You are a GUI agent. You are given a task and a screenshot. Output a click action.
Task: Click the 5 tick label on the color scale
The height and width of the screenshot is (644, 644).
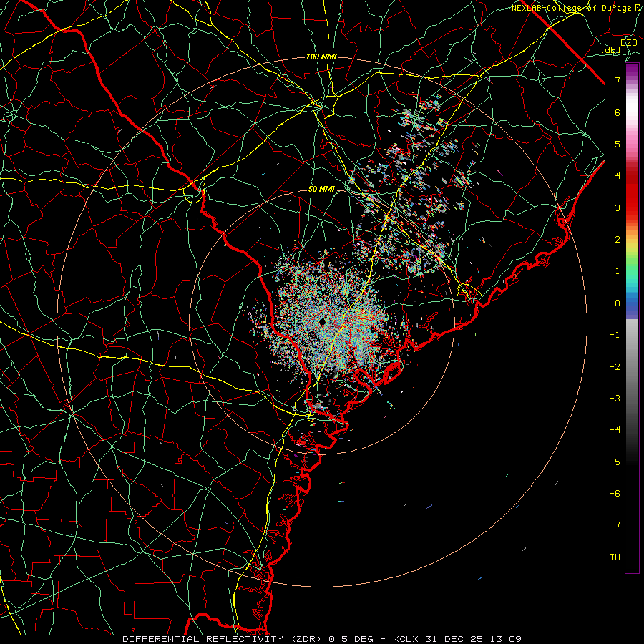(618, 144)
